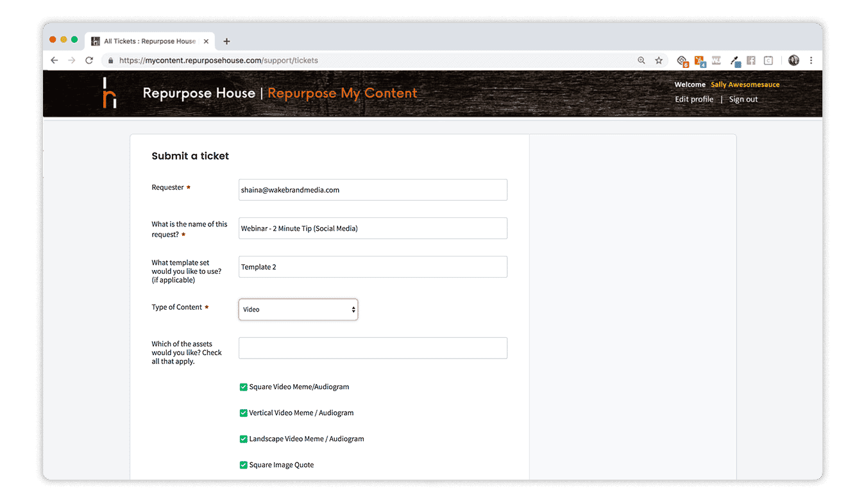The width and height of the screenshot is (866, 504).
Task: Click the browser back arrow
Action: pyautogui.click(x=55, y=60)
